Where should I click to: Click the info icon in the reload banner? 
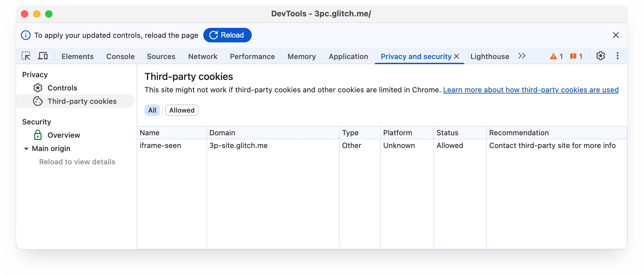tap(25, 35)
